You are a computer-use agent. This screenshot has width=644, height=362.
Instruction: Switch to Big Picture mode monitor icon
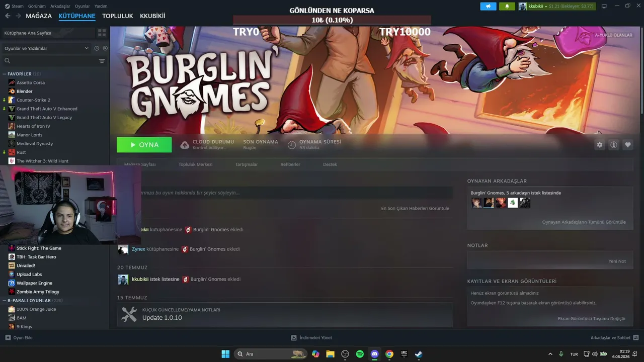[x=604, y=6]
